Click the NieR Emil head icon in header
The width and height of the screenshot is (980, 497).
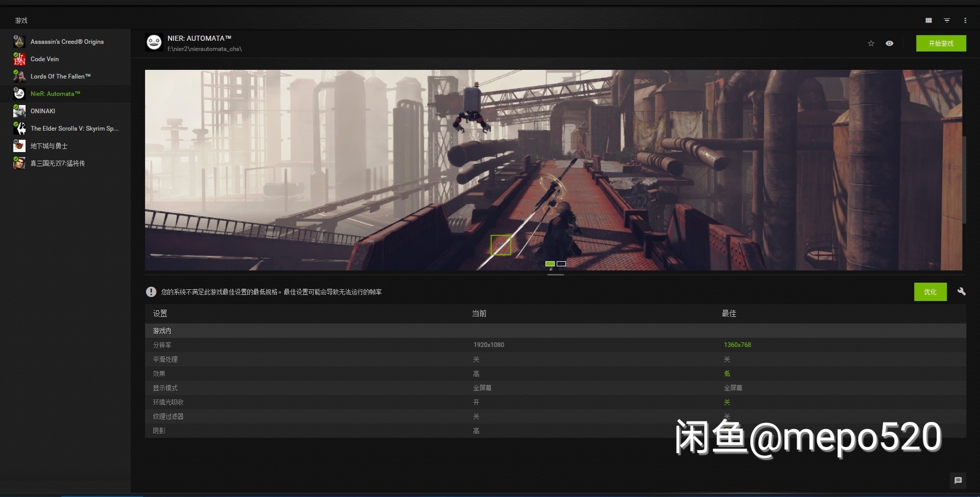(154, 42)
